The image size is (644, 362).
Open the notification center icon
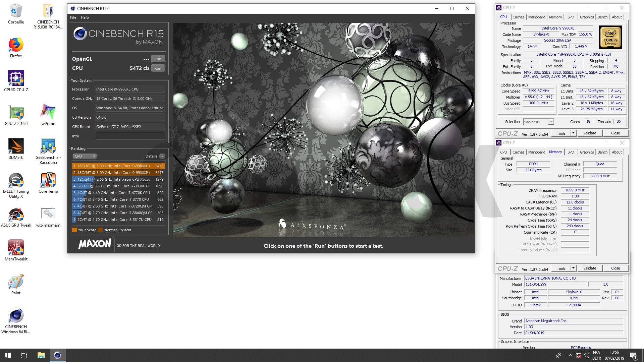633,355
